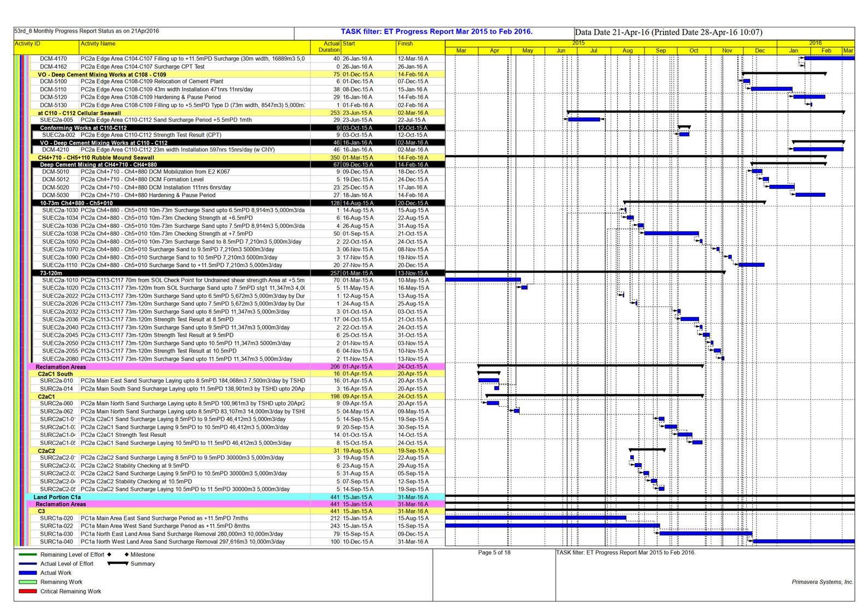Viewport: 868px width, 614px height.
Task: Click the 'Primavera Systems, Inc.' footer text
Action: point(823,582)
